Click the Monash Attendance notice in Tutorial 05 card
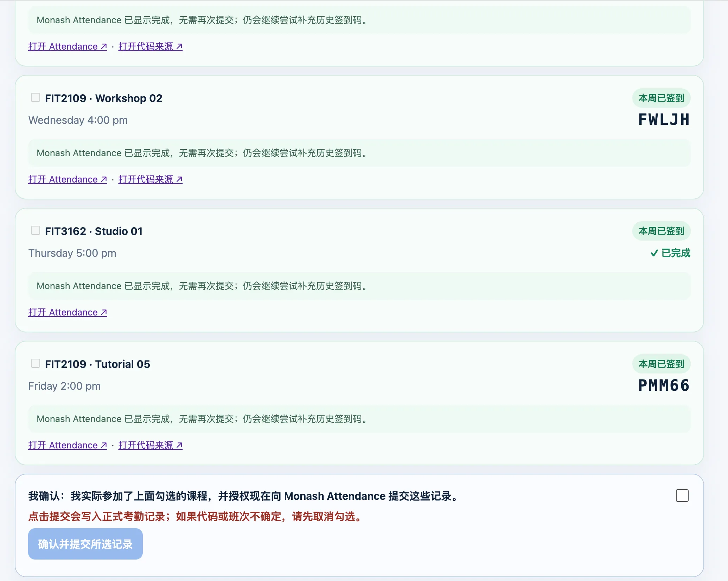Screen dimensions: 728x581 (x=359, y=419)
